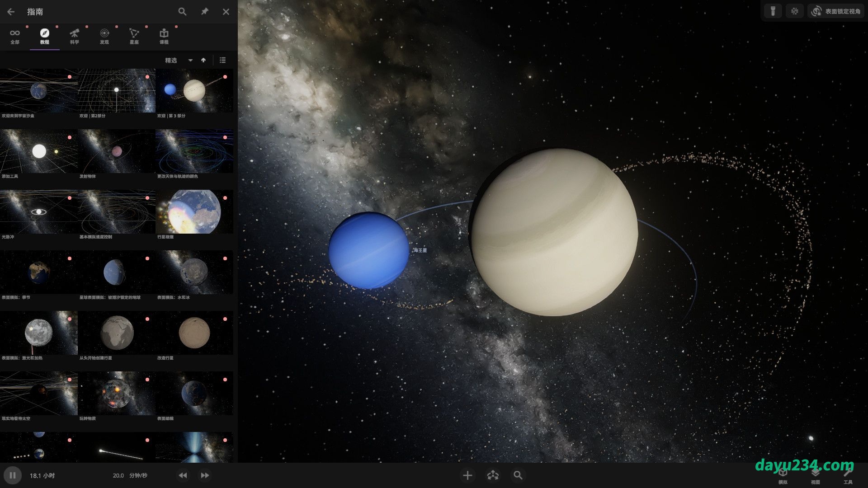The image size is (868, 488).
Task: Reverse sort order with up arrow
Action: [203, 60]
